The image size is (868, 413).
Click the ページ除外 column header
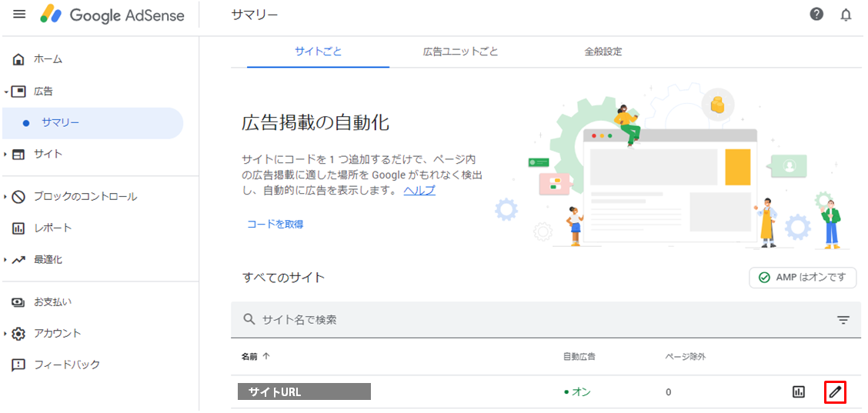(x=686, y=357)
